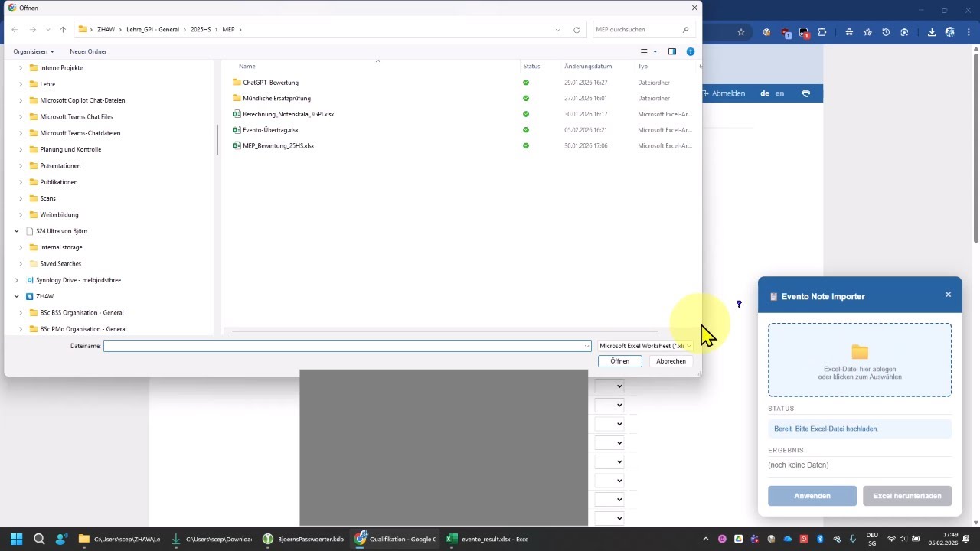The width and height of the screenshot is (980, 551).
Task: Open OneDrive cloud tray icon
Action: click(787, 539)
